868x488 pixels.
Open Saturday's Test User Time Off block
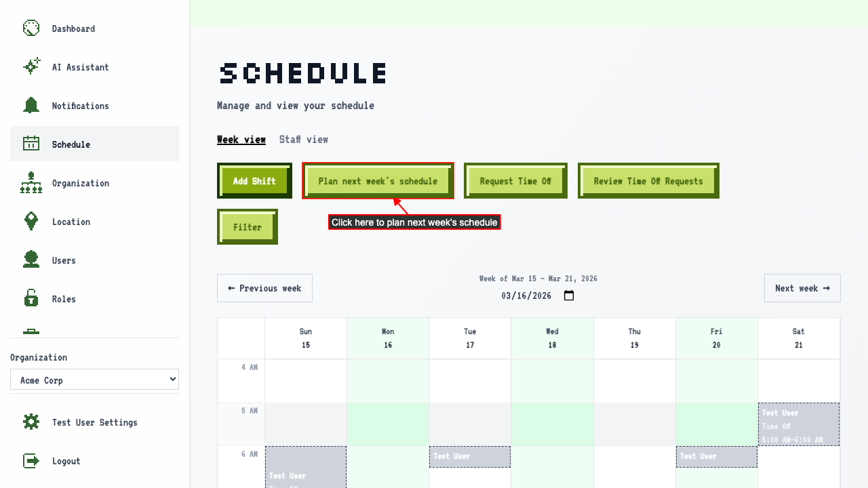click(798, 424)
